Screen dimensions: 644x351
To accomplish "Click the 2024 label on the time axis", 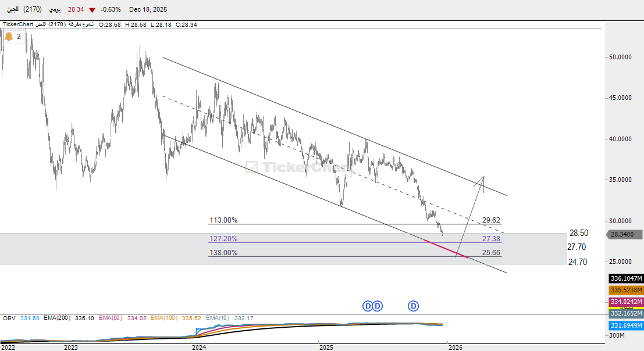I will pos(199,347).
